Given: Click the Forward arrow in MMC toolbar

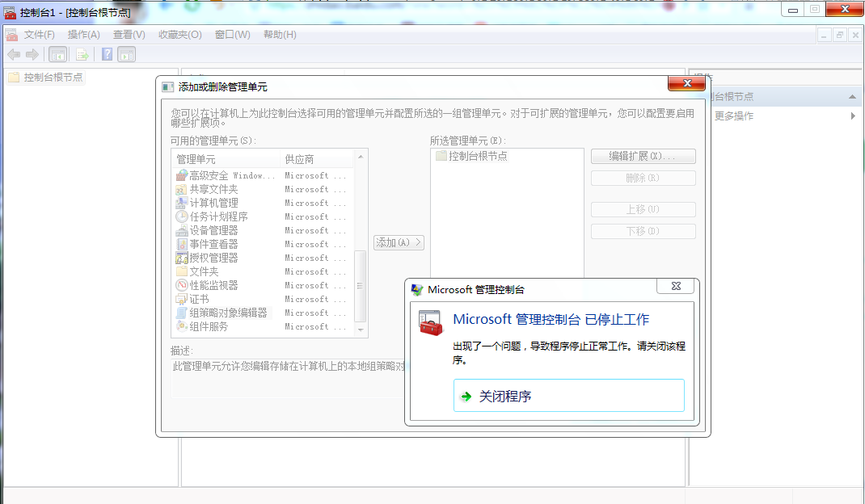Looking at the screenshot, I should click(x=32, y=55).
